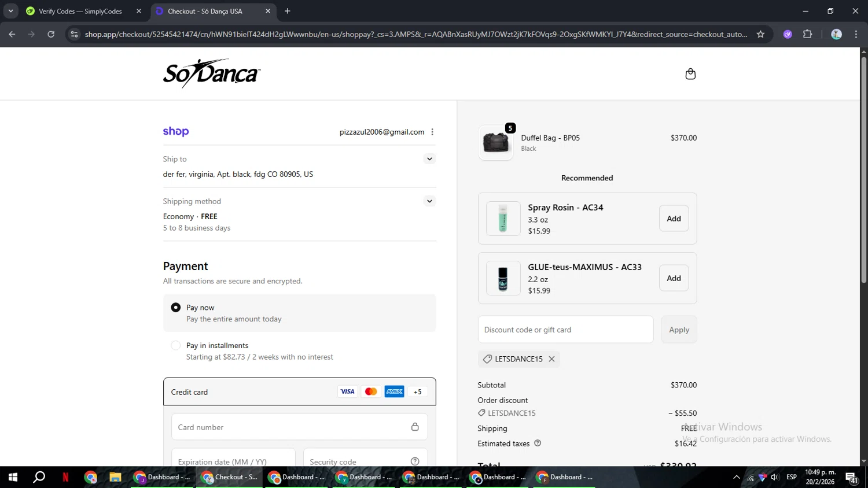Screen dimensions: 868x488
Task: Click the Mastercard logo
Action: tap(371, 391)
